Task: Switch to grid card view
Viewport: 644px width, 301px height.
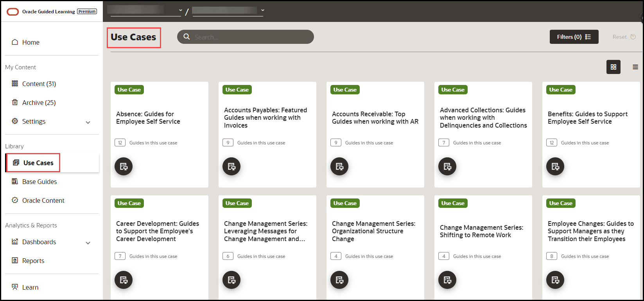Action: pyautogui.click(x=614, y=67)
